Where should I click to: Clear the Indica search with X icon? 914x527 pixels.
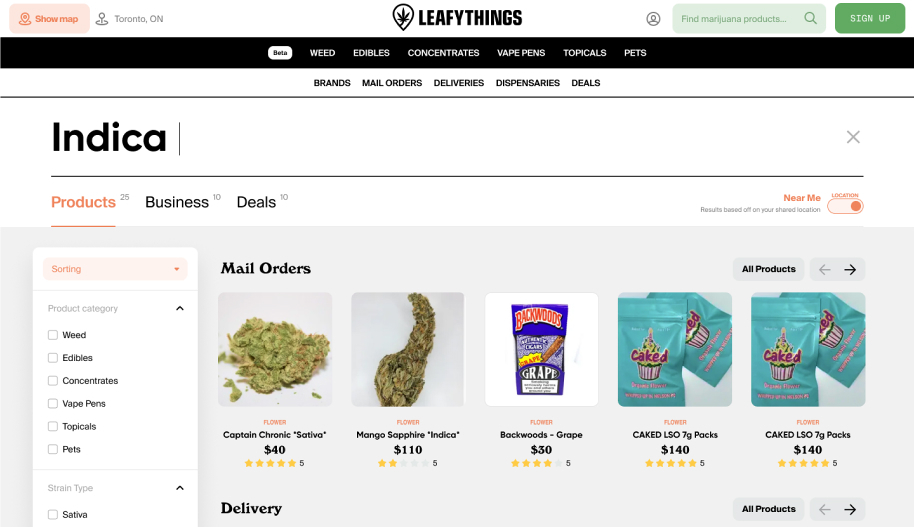[x=853, y=137]
